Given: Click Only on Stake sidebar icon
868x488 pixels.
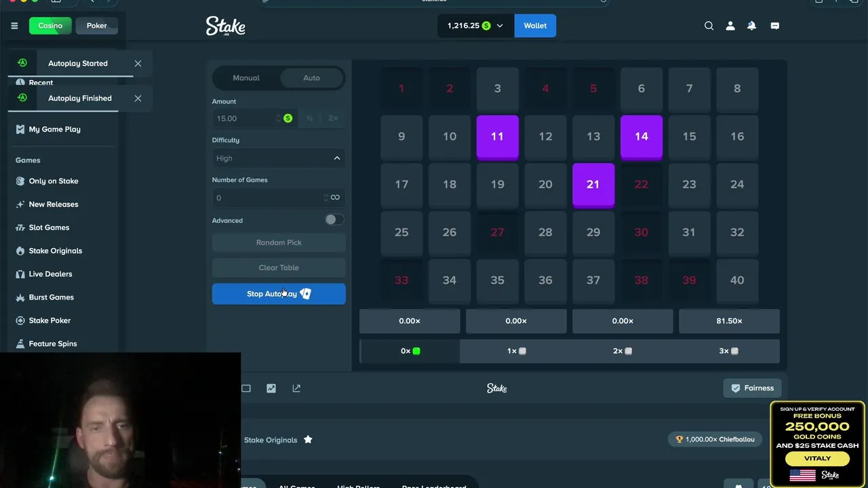Looking at the screenshot, I should click(x=20, y=181).
